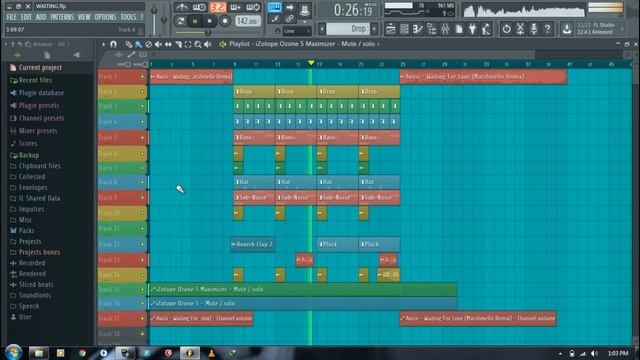Screen dimensions: 640x360
Task: Click the auto-scroll arrow icon
Action: 289,7
